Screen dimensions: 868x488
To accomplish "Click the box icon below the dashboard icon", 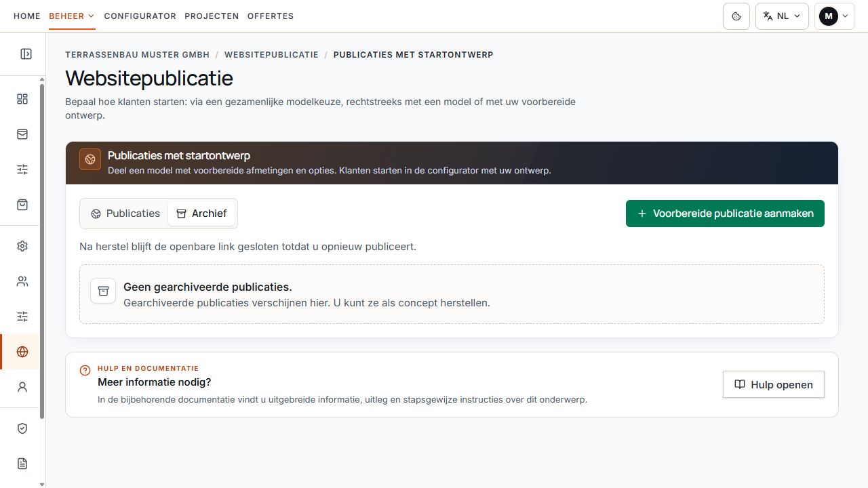I will (x=22, y=134).
